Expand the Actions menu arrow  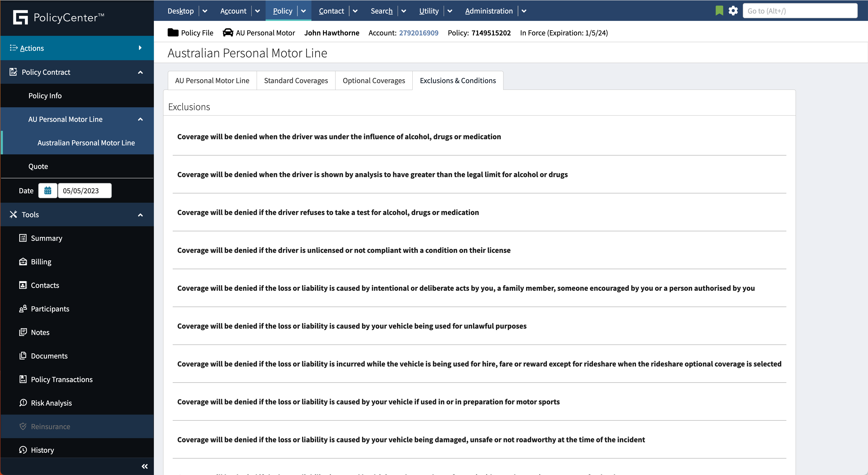pyautogui.click(x=140, y=48)
